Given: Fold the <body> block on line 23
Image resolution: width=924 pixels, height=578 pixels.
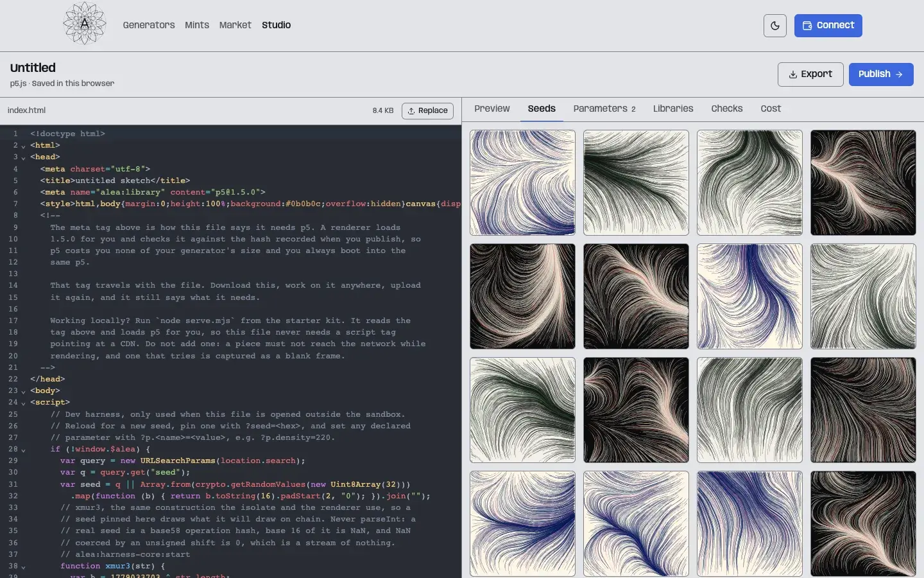Looking at the screenshot, I should click(23, 391).
